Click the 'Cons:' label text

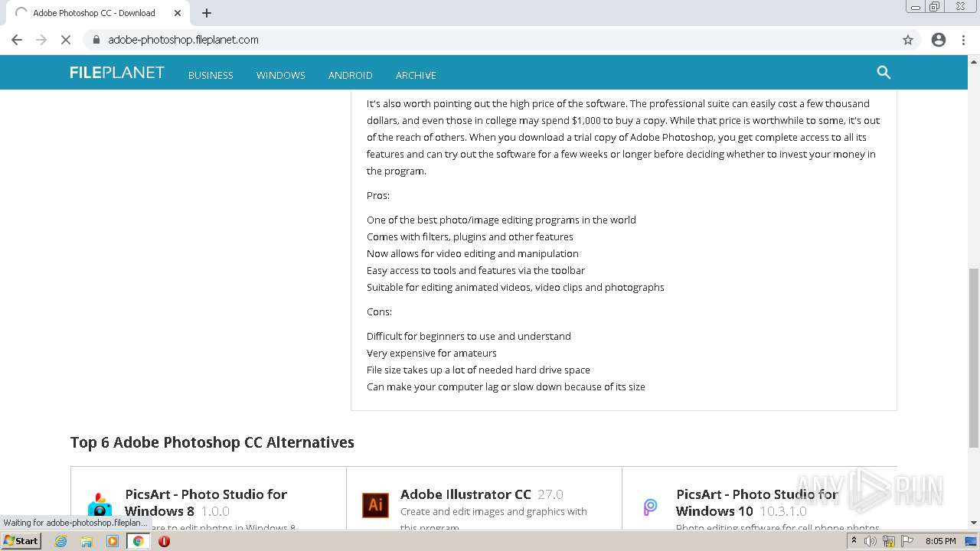[x=379, y=311]
